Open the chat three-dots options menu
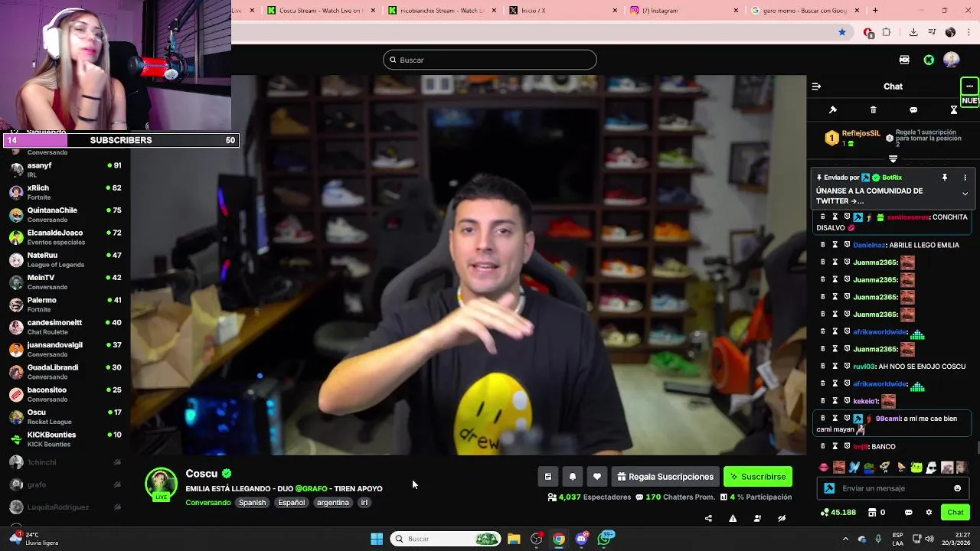Image resolution: width=980 pixels, height=551 pixels. 969,86
